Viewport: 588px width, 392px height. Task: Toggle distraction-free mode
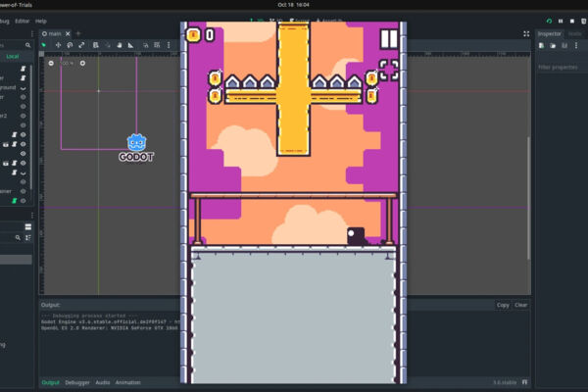pos(526,33)
